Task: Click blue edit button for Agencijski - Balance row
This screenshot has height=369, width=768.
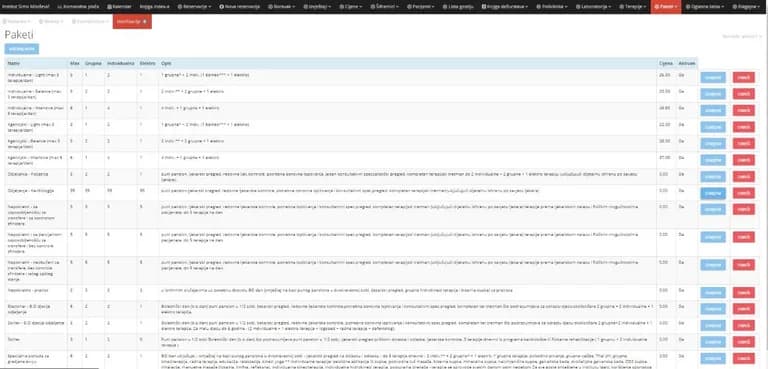Action: (x=713, y=144)
